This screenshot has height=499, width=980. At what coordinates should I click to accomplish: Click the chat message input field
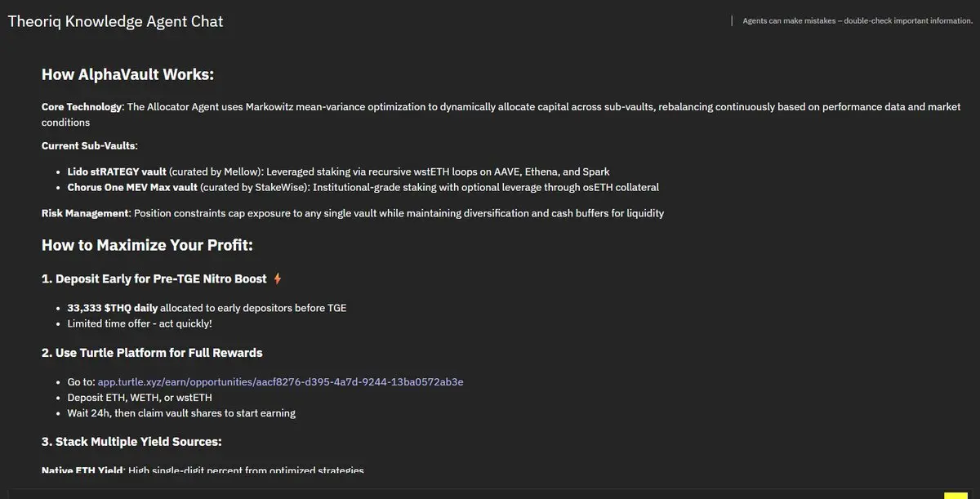(x=474, y=494)
